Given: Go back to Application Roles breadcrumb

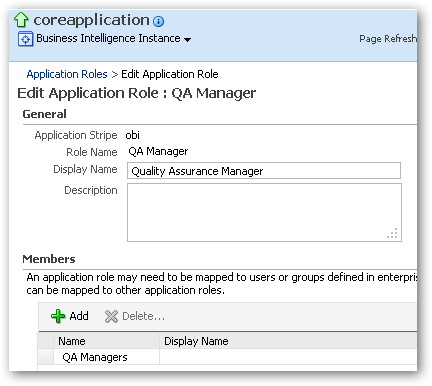Looking at the screenshot, I should click(x=67, y=74).
